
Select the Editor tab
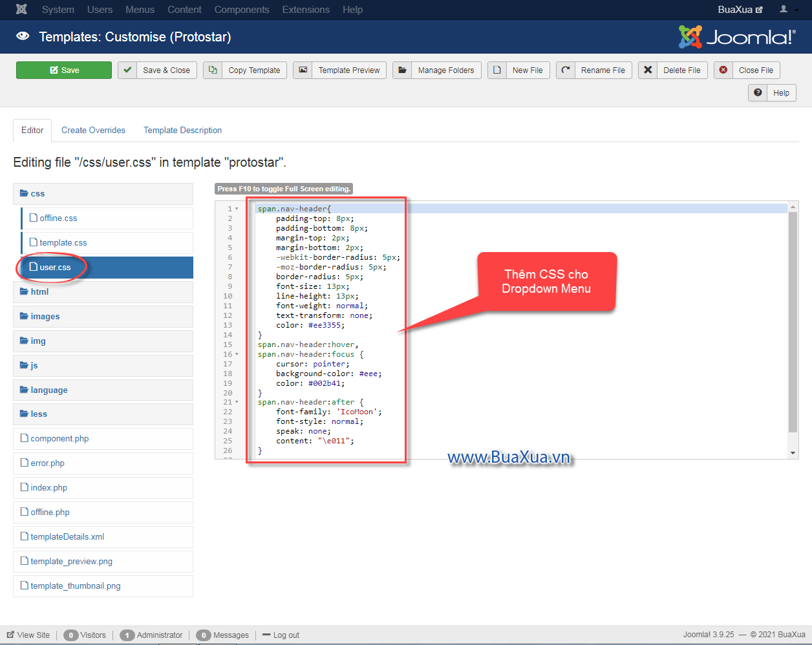point(32,130)
